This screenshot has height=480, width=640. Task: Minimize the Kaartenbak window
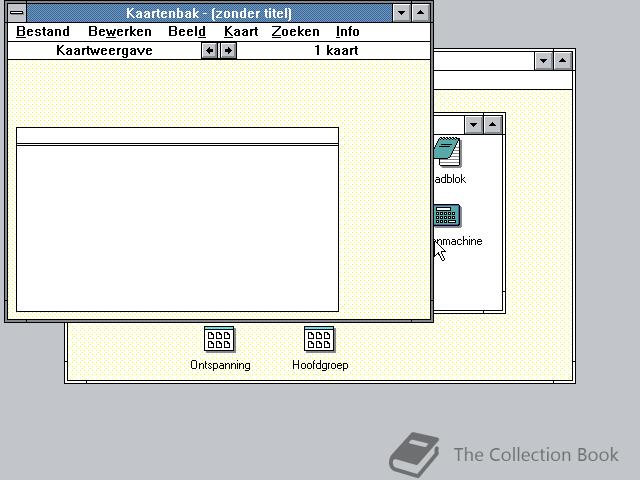[x=402, y=13]
